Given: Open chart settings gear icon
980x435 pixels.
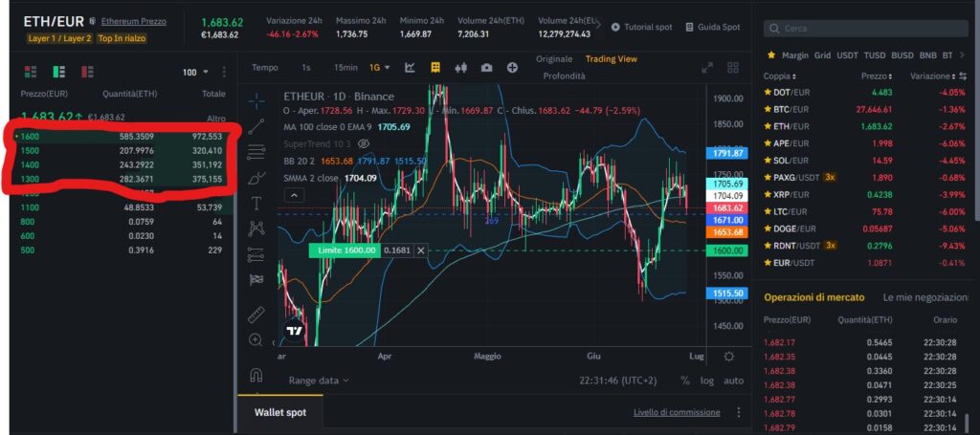Looking at the screenshot, I should (x=728, y=357).
